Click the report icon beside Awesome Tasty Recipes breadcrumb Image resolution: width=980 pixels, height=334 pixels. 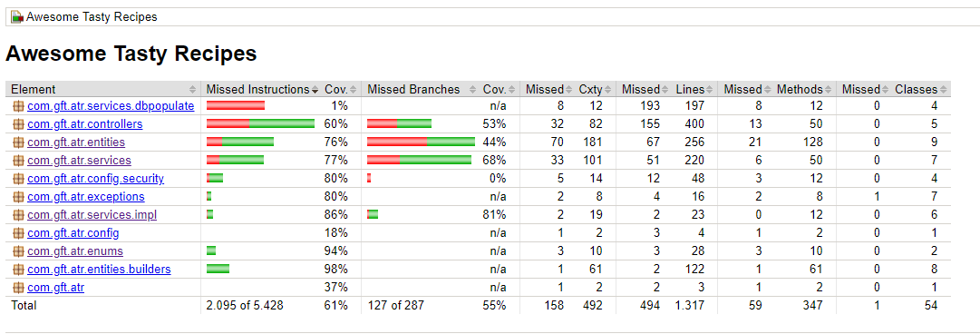[17, 17]
